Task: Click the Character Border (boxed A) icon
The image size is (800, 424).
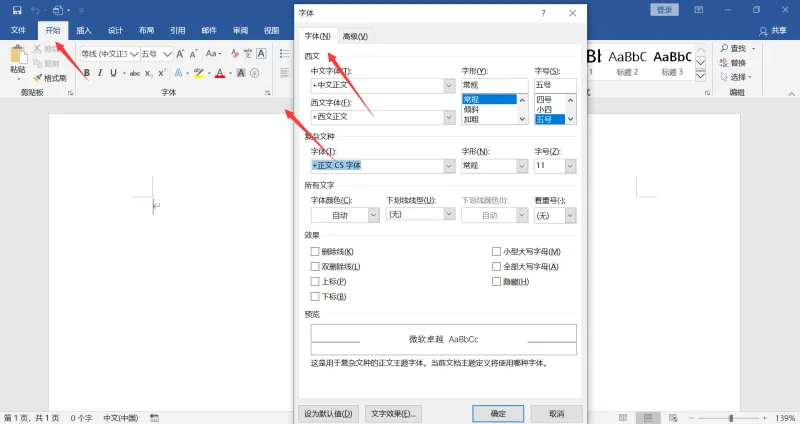Action: click(x=261, y=54)
